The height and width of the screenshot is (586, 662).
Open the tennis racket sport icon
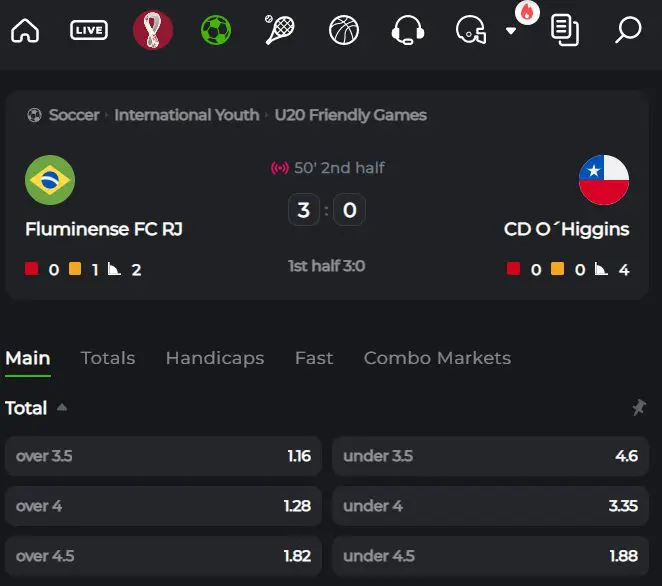coord(279,30)
